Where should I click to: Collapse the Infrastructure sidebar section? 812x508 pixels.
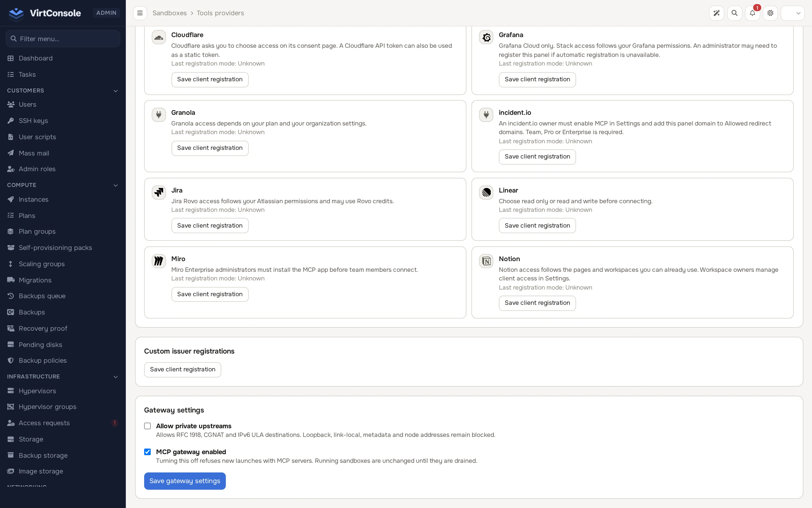click(63, 377)
